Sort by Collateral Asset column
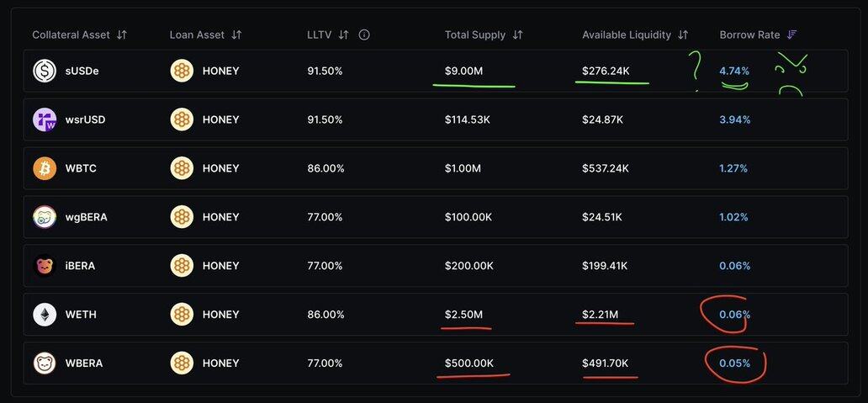Viewport: 868px width, 403px height. click(122, 35)
